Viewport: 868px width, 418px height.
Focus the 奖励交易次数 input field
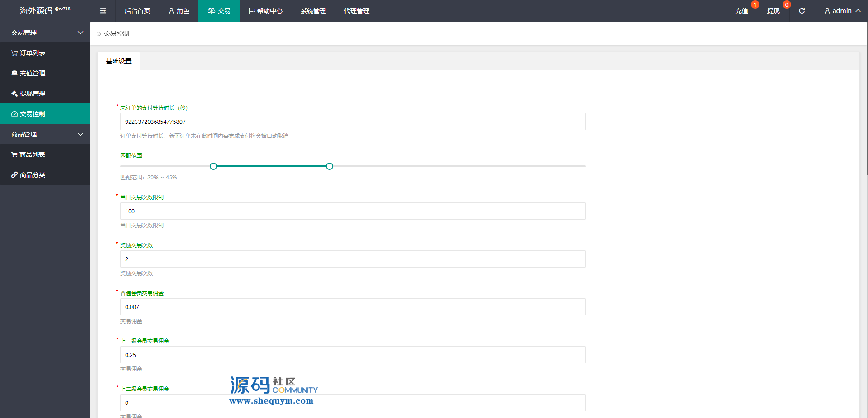click(x=353, y=259)
